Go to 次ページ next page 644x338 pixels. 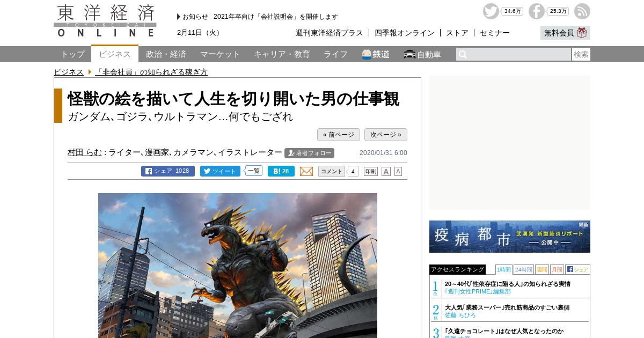coord(386,135)
